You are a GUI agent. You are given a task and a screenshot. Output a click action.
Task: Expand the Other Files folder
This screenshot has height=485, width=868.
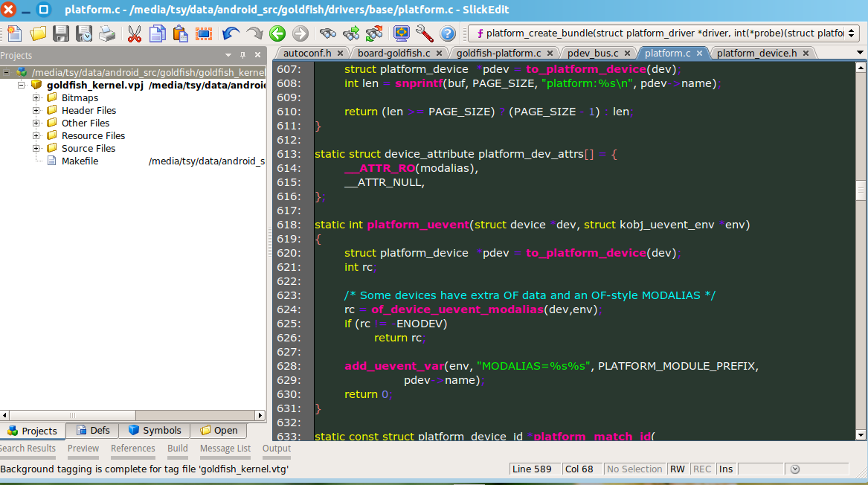[x=36, y=123]
